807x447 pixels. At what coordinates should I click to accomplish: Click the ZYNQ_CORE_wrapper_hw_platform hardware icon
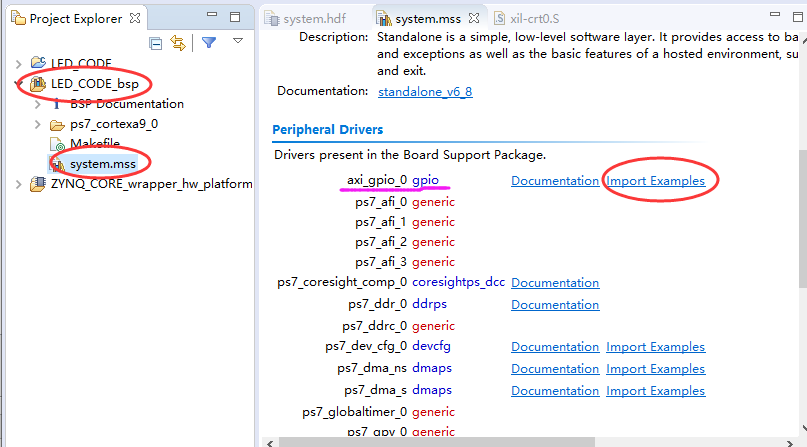pos(38,184)
